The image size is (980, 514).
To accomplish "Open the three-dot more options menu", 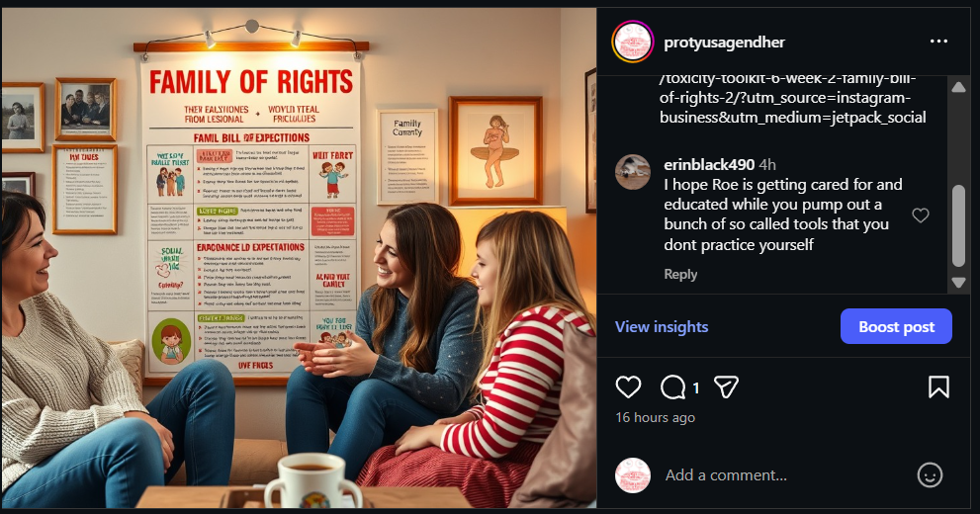I will [x=938, y=42].
